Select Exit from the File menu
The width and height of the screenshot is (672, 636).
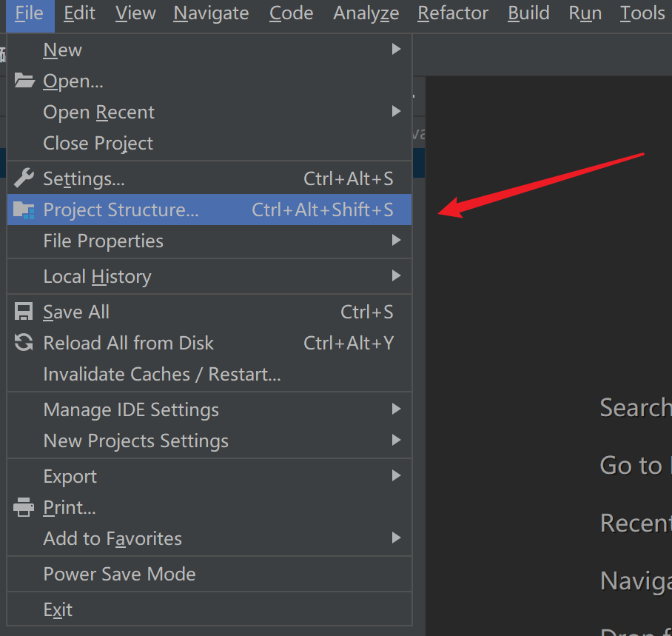(x=58, y=609)
